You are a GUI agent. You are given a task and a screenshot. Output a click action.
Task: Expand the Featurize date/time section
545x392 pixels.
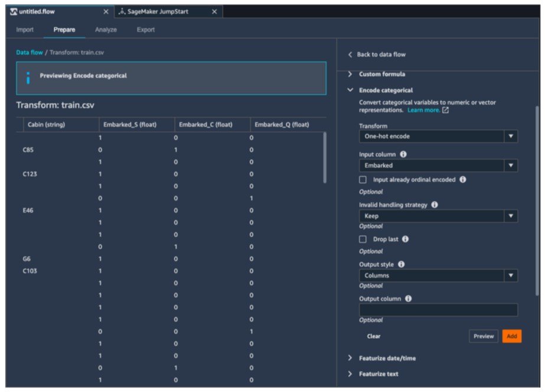tap(386, 358)
